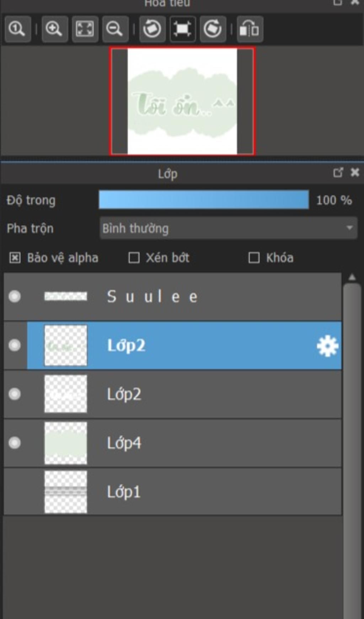
Task: Undock the Lớp panel with the pop-out icon
Action: coord(338,172)
